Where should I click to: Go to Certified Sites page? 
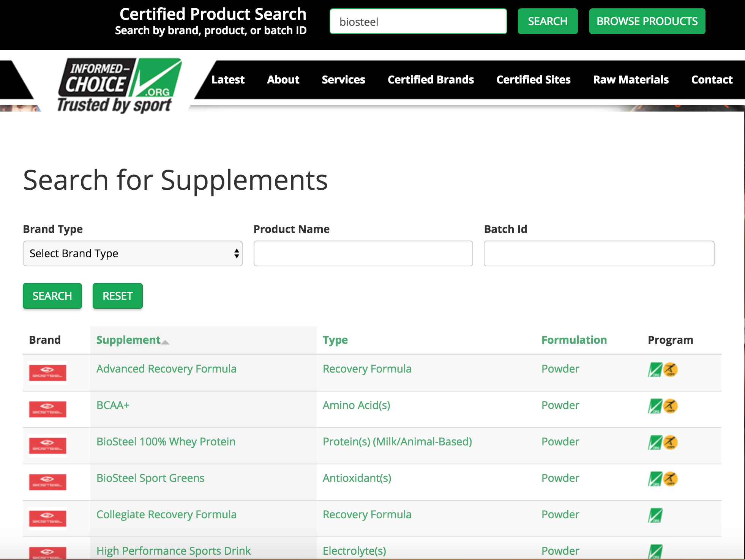[533, 80]
